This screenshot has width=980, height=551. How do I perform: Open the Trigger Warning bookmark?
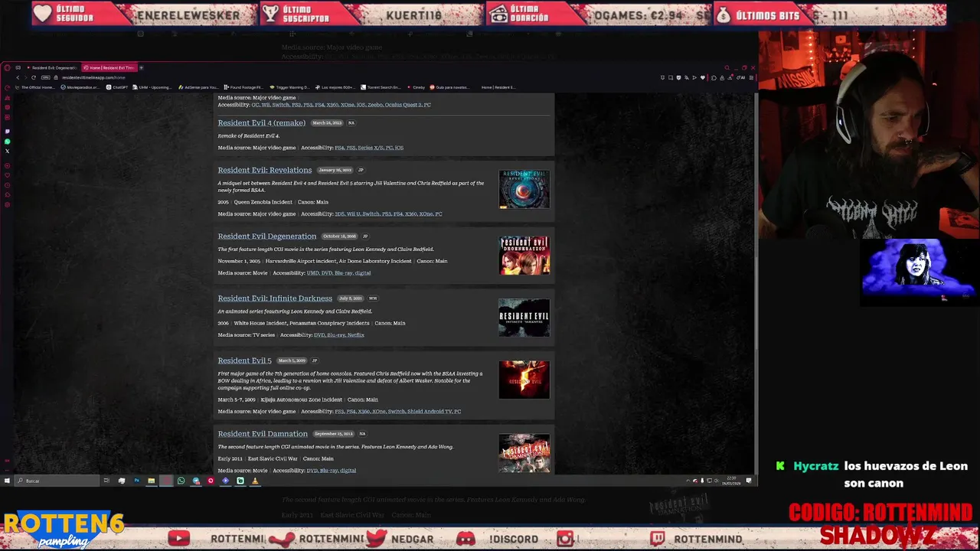tap(290, 87)
